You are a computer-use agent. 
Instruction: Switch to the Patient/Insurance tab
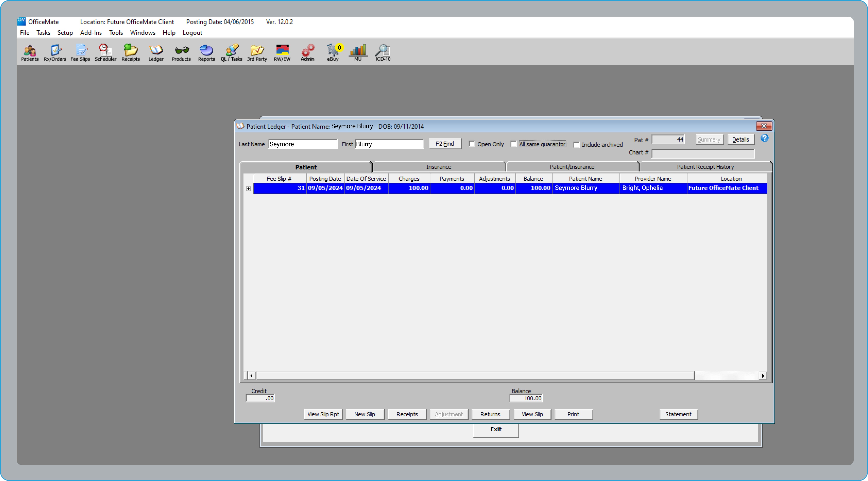(x=572, y=167)
